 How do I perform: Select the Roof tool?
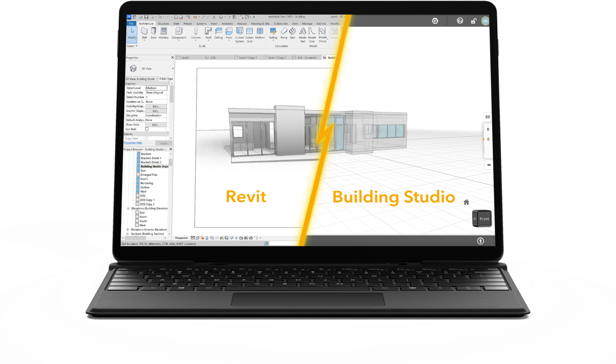coord(208,34)
